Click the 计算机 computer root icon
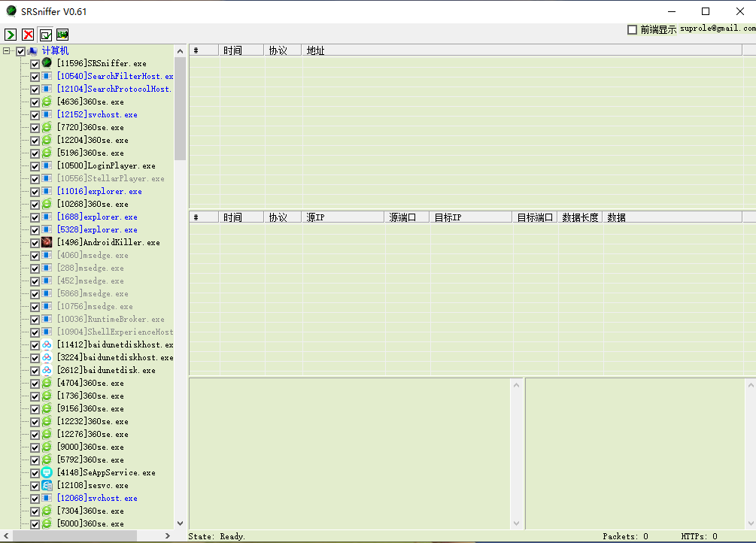This screenshot has height=543, width=756. [33, 50]
